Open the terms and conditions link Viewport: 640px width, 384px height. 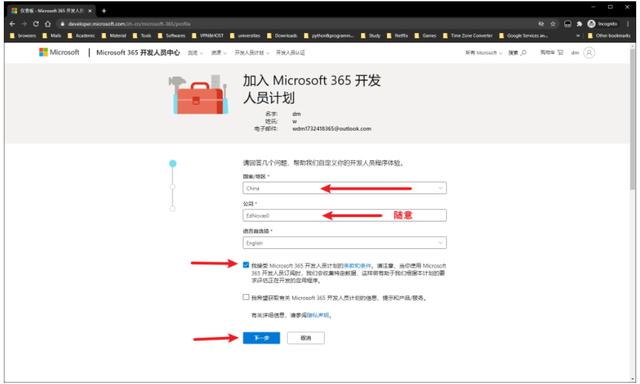(x=358, y=266)
